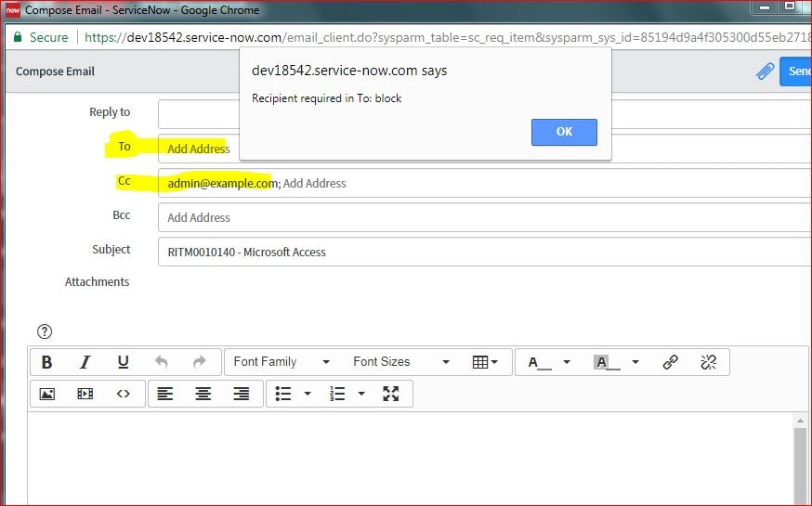Click the paperclip attachment icon
The image size is (812, 506).
click(x=765, y=71)
